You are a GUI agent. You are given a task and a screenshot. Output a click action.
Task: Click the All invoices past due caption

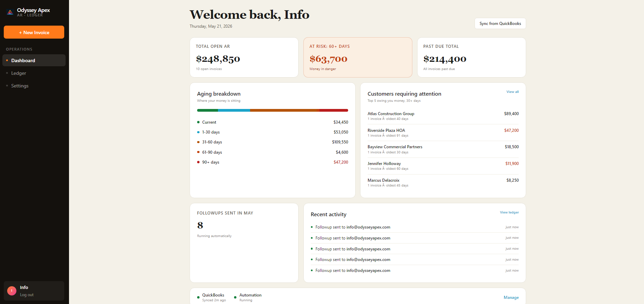(x=439, y=69)
